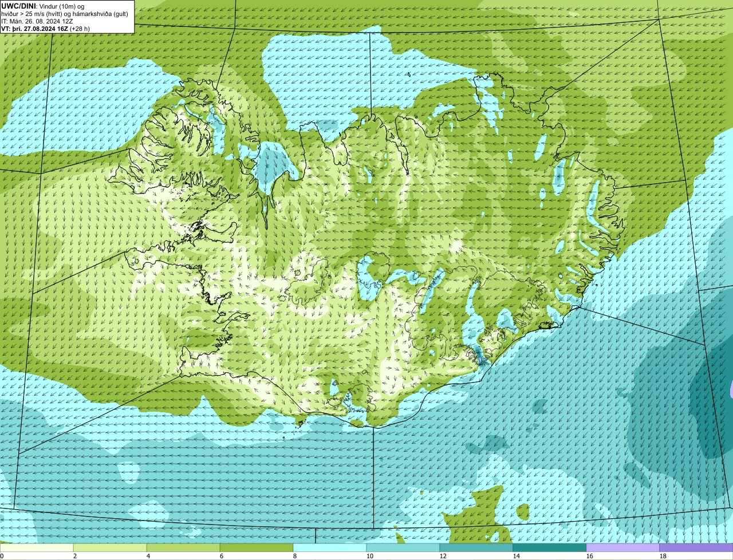
Task: Click the line 'hviður > 25 m/s (hvítt) og hámarkshviða (gult)'
Action: [x=65, y=13]
